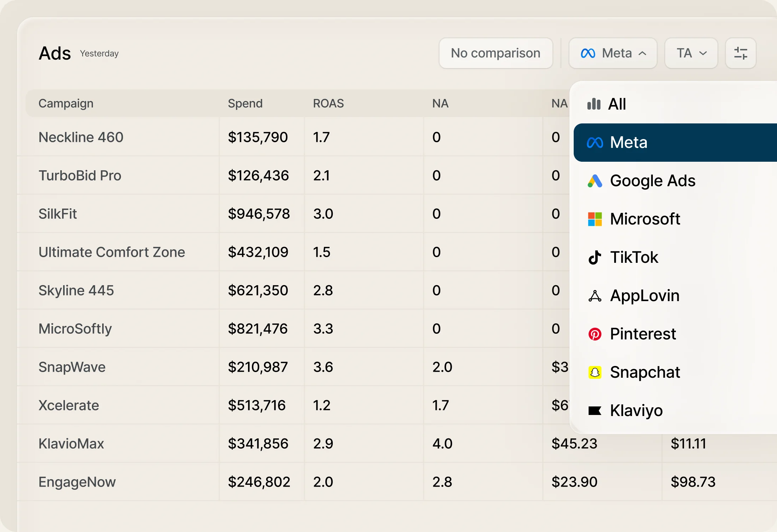Open the filter settings sliders icon
The image size is (777, 532).
coord(740,53)
